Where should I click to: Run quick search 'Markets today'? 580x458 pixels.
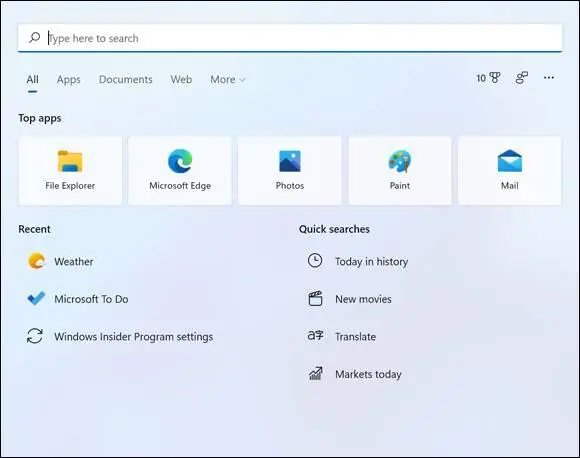pyautogui.click(x=368, y=374)
